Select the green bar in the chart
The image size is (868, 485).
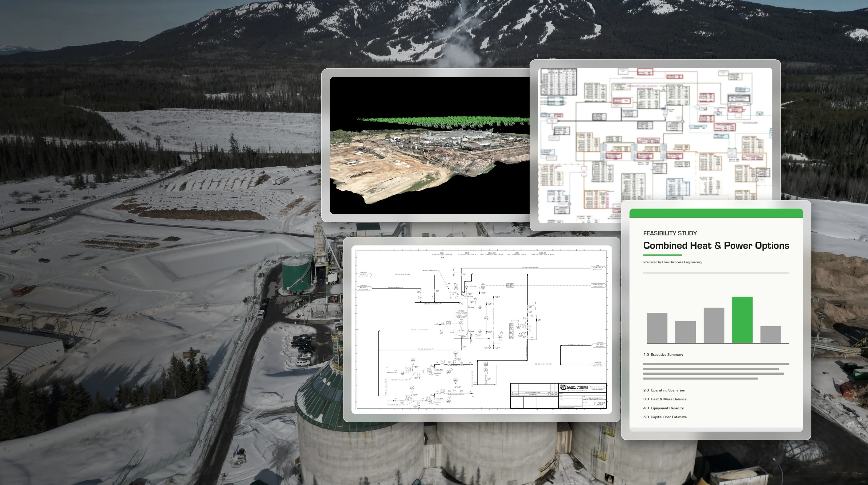click(742, 320)
